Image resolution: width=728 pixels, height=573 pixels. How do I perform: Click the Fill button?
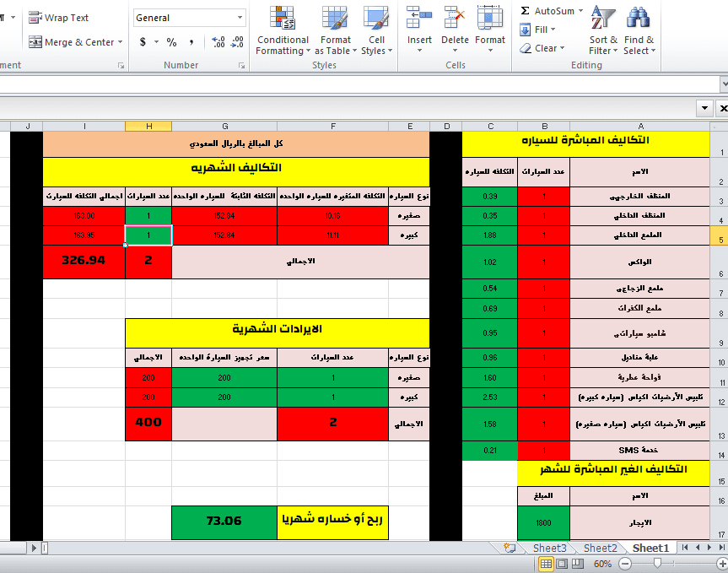point(537,30)
